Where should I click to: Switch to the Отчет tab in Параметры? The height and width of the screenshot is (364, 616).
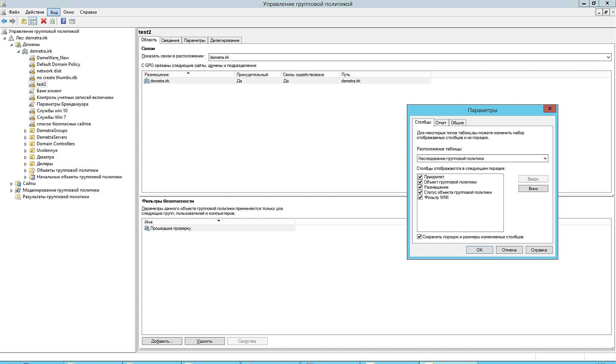tap(441, 123)
